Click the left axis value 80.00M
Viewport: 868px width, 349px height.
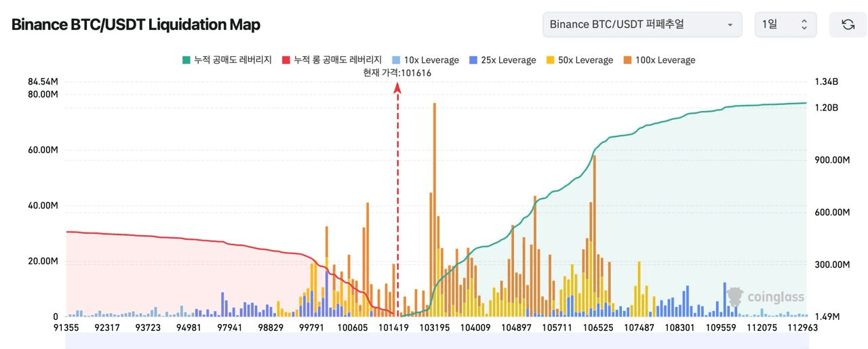pyautogui.click(x=43, y=94)
